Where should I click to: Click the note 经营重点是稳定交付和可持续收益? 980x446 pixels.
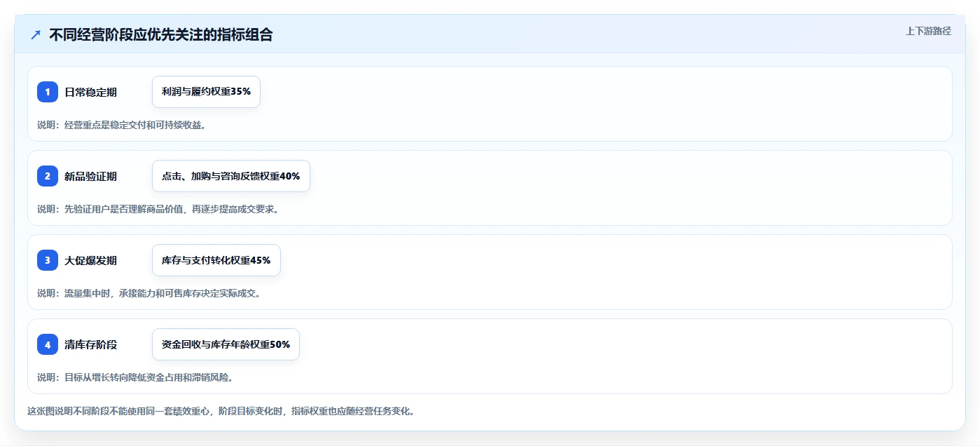(x=121, y=125)
